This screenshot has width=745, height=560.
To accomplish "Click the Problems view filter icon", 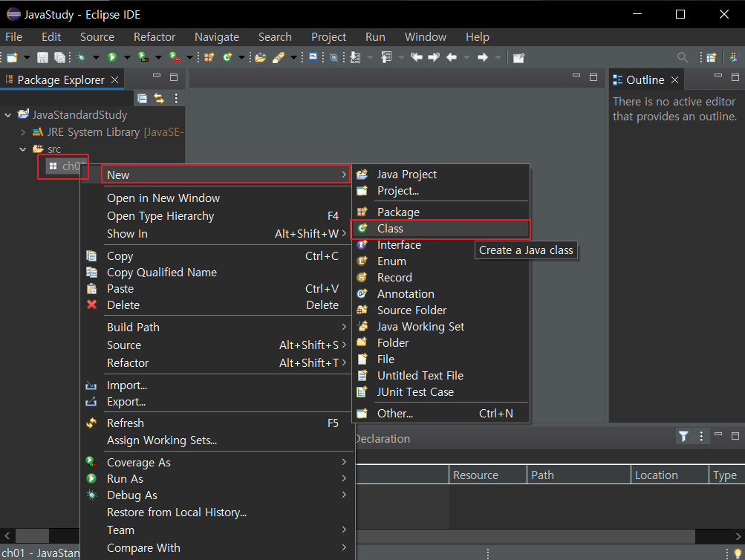I will coord(683,436).
